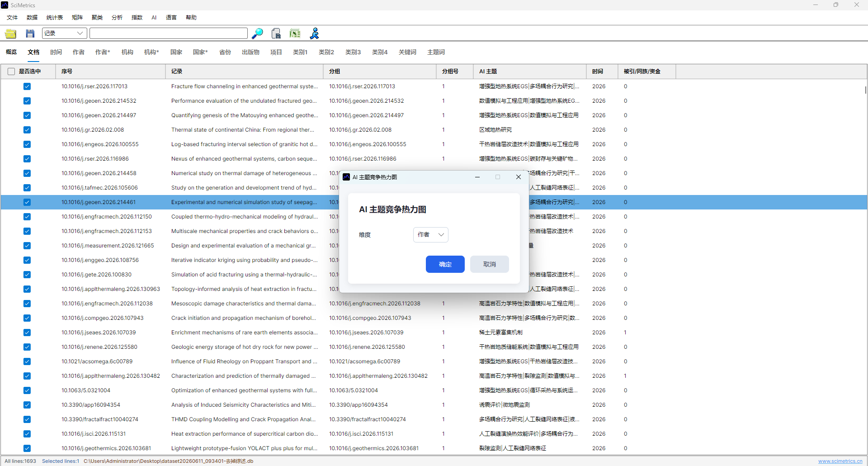Open the 文件 menu

[x=12, y=18]
